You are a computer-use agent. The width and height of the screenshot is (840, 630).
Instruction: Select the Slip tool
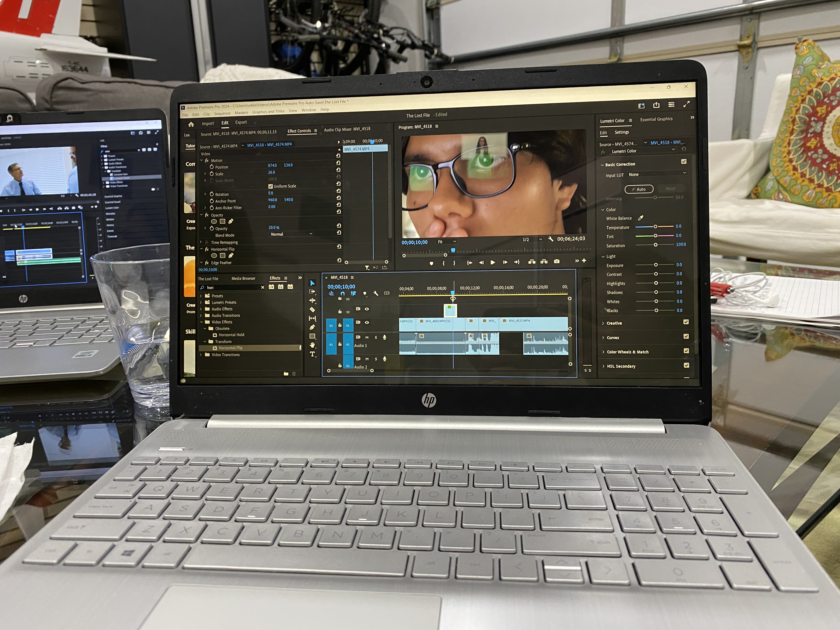(x=312, y=319)
